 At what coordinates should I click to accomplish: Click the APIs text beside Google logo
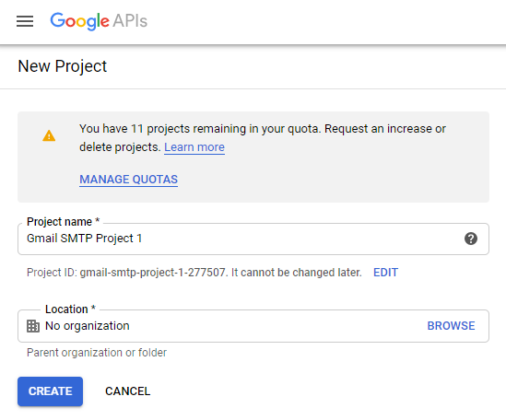pos(130,21)
